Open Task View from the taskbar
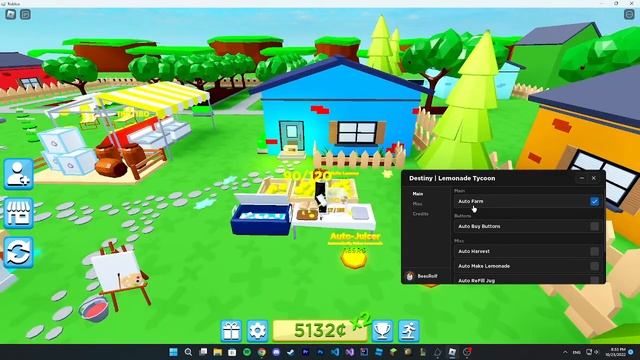Viewport: 640px width, 360px height. pos(203,352)
